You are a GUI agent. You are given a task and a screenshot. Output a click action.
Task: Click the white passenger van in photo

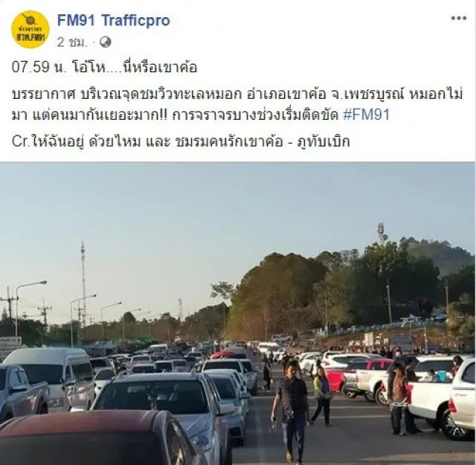48,378
